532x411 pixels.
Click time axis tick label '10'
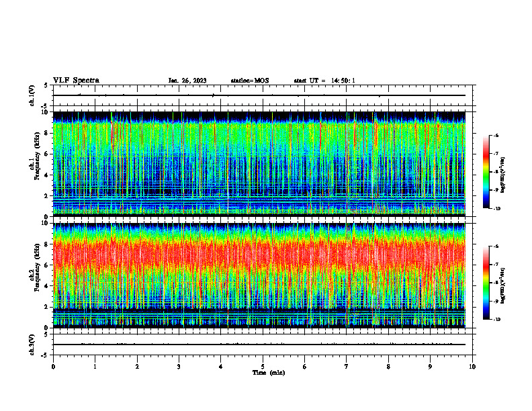(x=472, y=367)
